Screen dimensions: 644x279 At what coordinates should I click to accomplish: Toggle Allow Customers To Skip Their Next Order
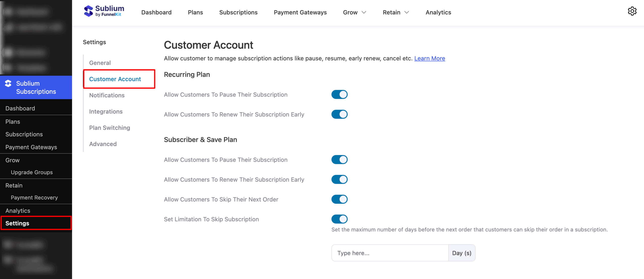tap(339, 199)
